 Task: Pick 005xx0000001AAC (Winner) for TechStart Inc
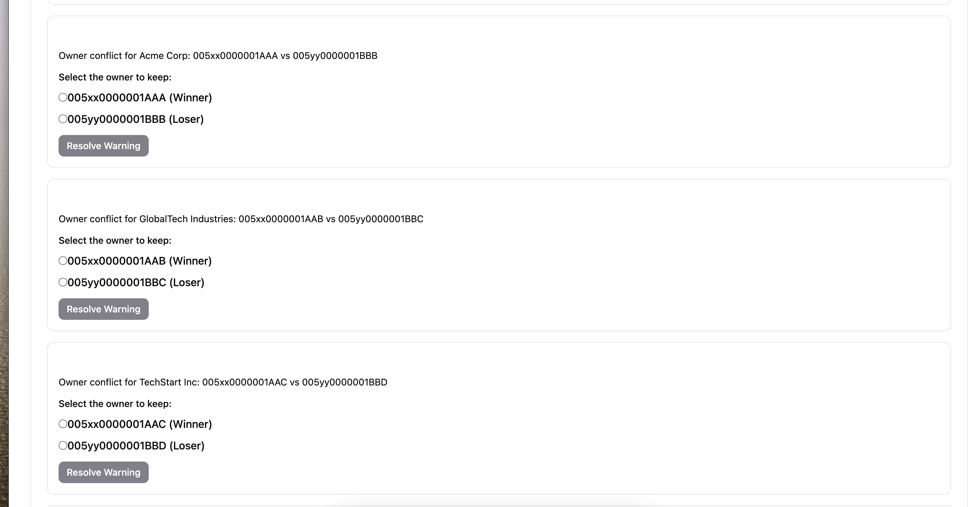pyautogui.click(x=63, y=424)
